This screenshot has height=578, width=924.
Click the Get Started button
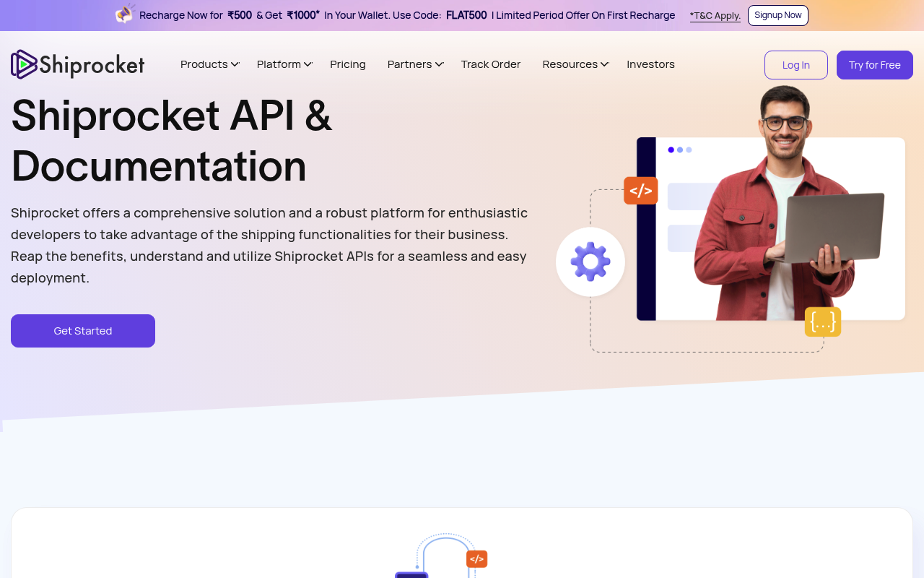pos(83,331)
